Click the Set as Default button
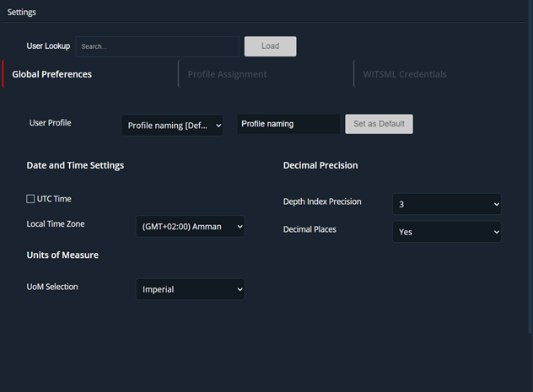533x392 pixels. pos(379,124)
